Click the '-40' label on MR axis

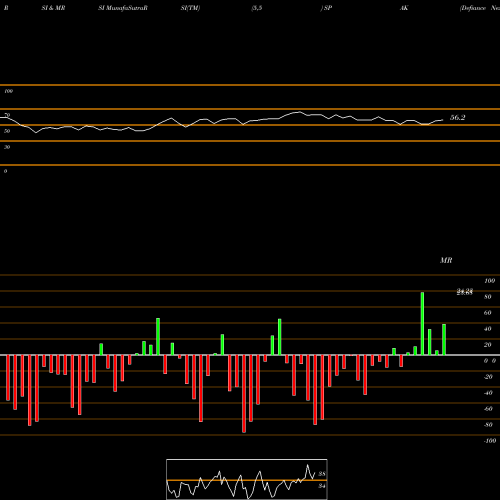point(488,393)
